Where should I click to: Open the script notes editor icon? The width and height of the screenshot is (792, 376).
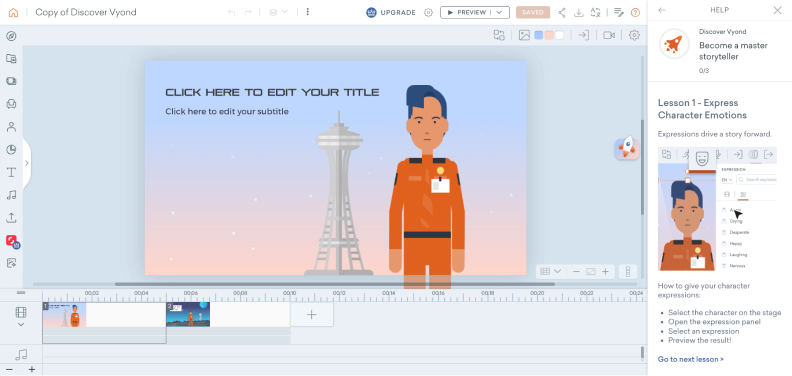(x=618, y=12)
